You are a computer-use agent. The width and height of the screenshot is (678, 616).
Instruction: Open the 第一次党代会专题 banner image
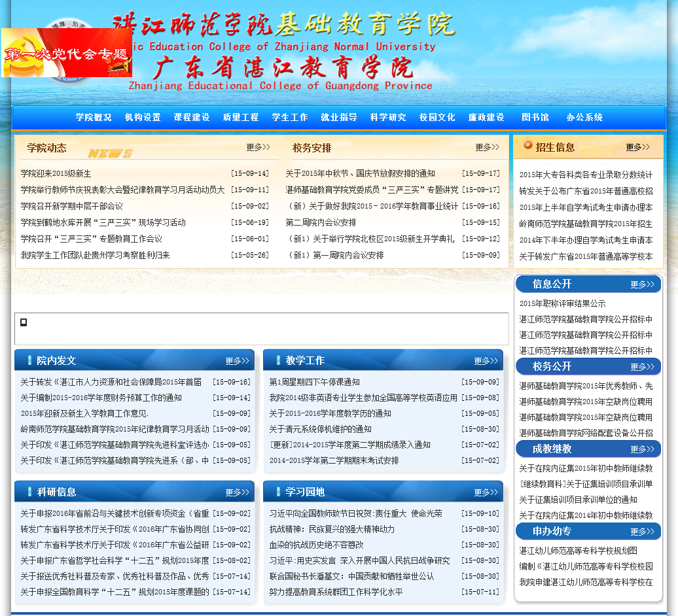click(67, 52)
